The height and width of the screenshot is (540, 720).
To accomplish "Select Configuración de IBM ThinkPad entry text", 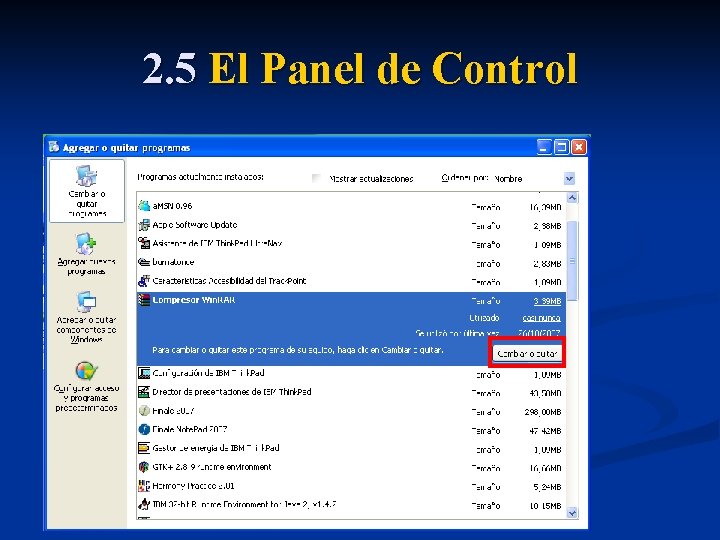I will 208,373.
